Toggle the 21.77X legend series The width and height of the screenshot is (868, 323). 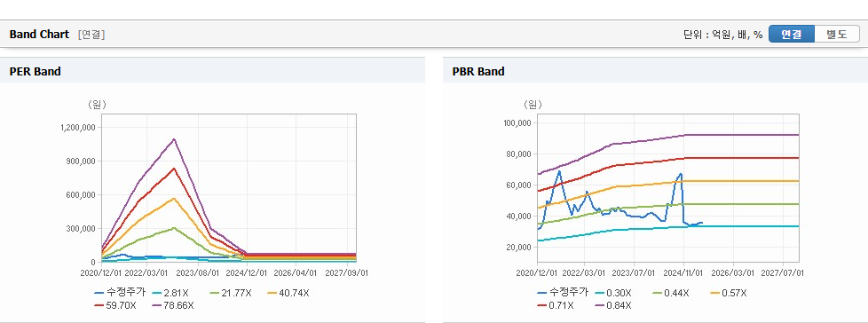pos(231,293)
